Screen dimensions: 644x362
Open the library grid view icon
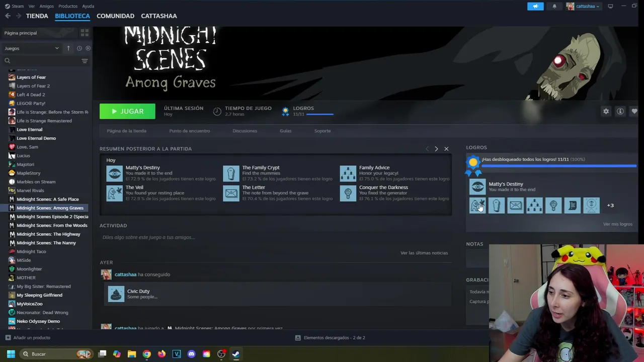pos(85,33)
